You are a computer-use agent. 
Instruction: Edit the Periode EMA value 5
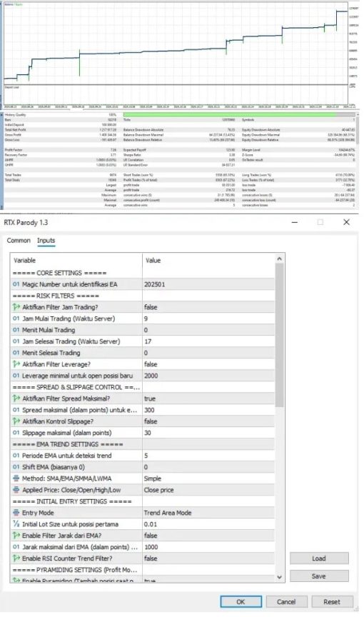pyautogui.click(x=208, y=456)
